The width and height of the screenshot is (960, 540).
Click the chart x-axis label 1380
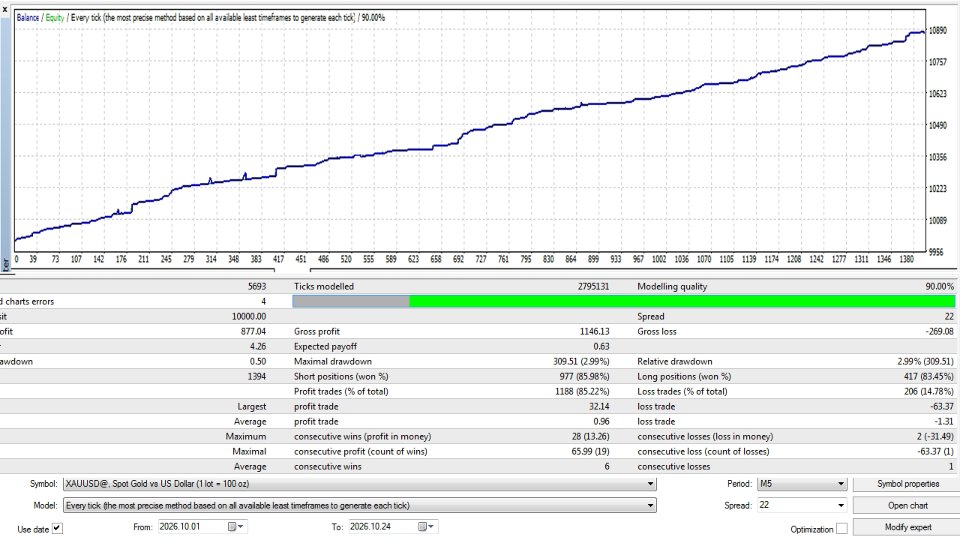tap(906, 259)
